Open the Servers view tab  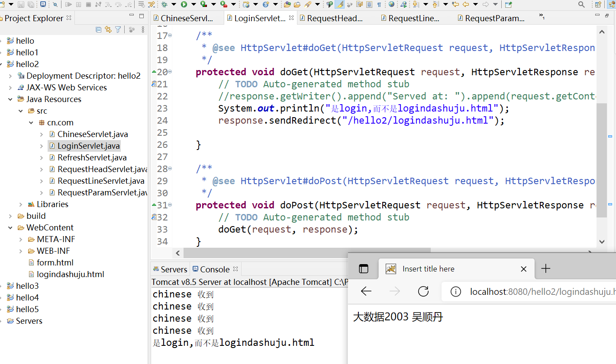tap(170, 269)
